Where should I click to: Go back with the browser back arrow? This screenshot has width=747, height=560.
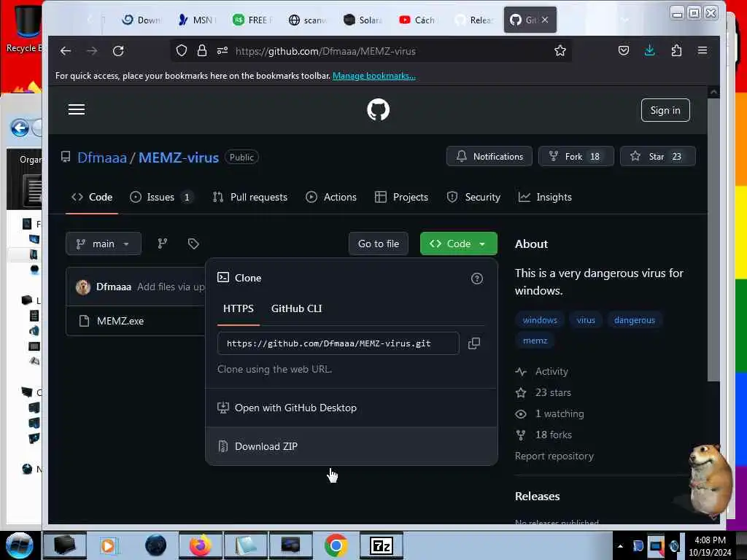[x=66, y=51]
